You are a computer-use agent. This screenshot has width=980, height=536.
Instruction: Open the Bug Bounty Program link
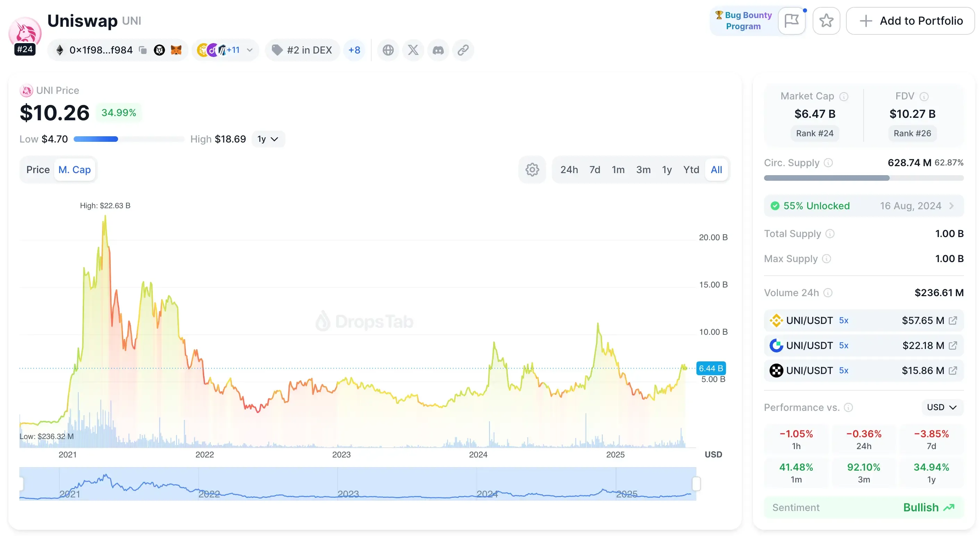tap(744, 21)
